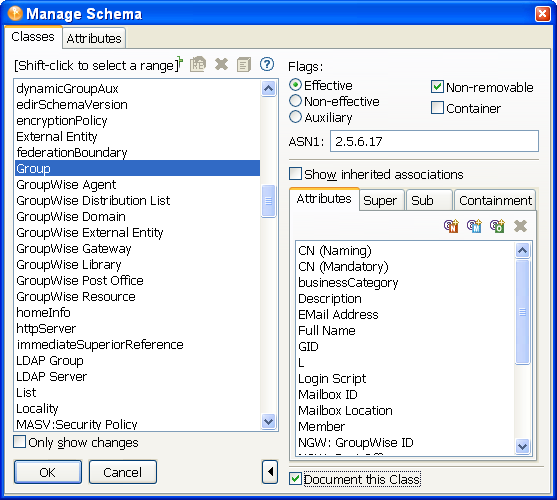Uncheck Document this Class checkbox
The image size is (557, 500).
(296, 479)
